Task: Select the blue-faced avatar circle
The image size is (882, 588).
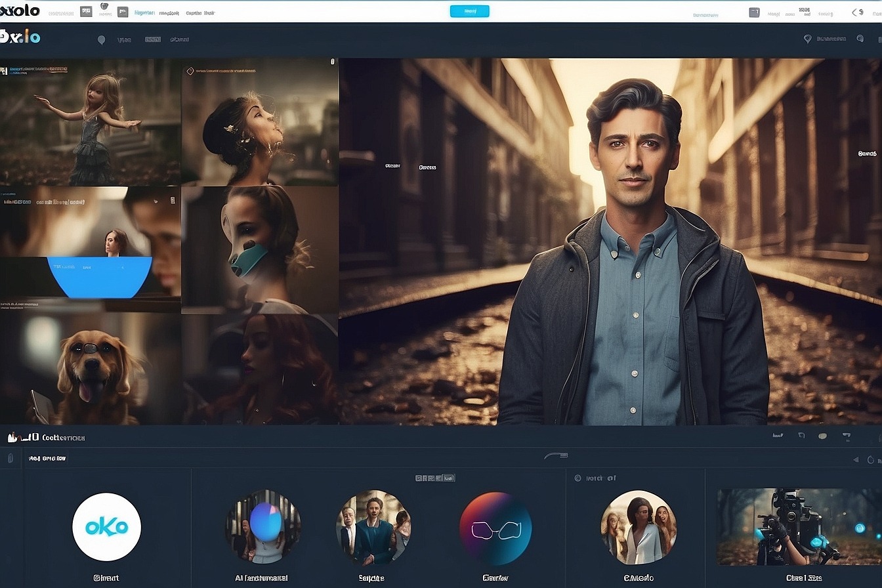Action: (x=263, y=526)
